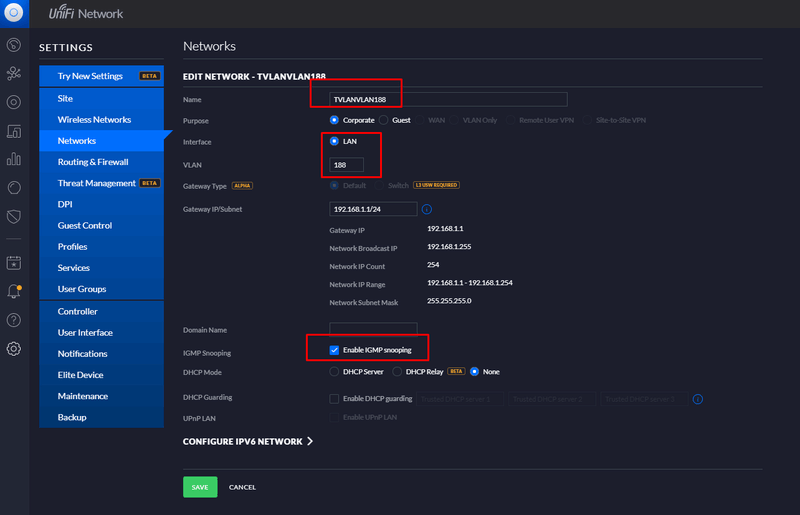Open the help question mark icon
Image resolution: width=800 pixels, height=515 pixels.
point(14,320)
